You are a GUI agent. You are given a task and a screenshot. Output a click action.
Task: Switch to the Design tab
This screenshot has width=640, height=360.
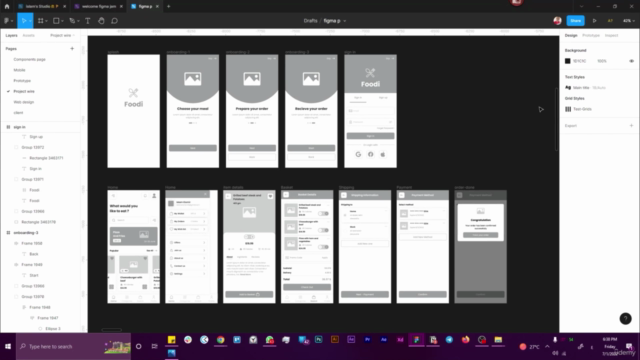click(571, 36)
